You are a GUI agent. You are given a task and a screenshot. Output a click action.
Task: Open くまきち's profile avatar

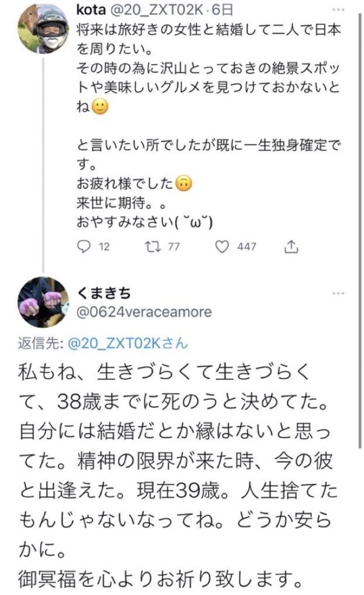(43, 303)
